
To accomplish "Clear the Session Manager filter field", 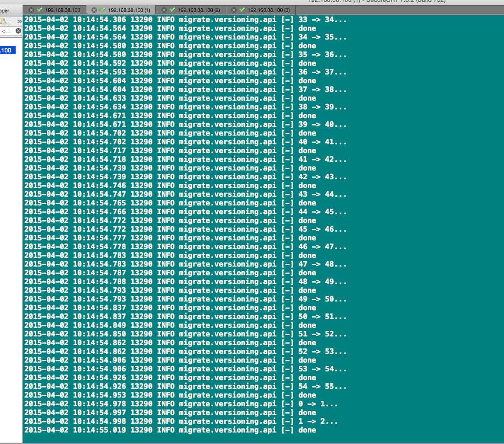I will coord(18,31).
